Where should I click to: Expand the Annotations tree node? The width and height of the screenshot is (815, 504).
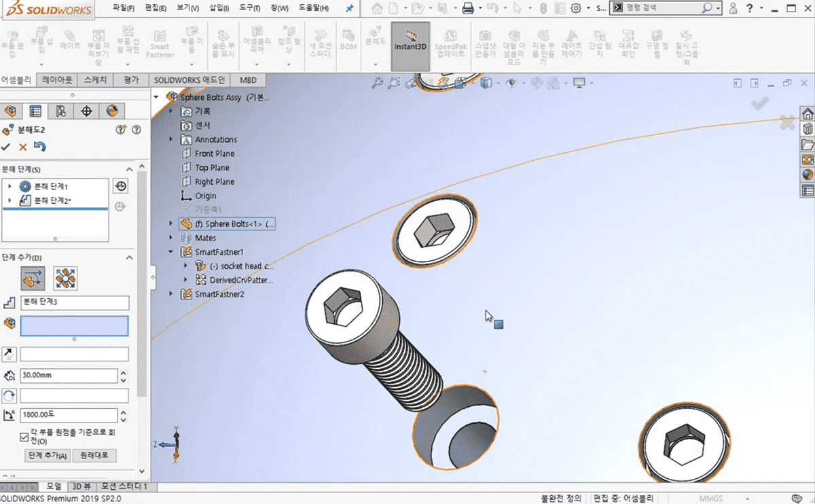(x=171, y=139)
